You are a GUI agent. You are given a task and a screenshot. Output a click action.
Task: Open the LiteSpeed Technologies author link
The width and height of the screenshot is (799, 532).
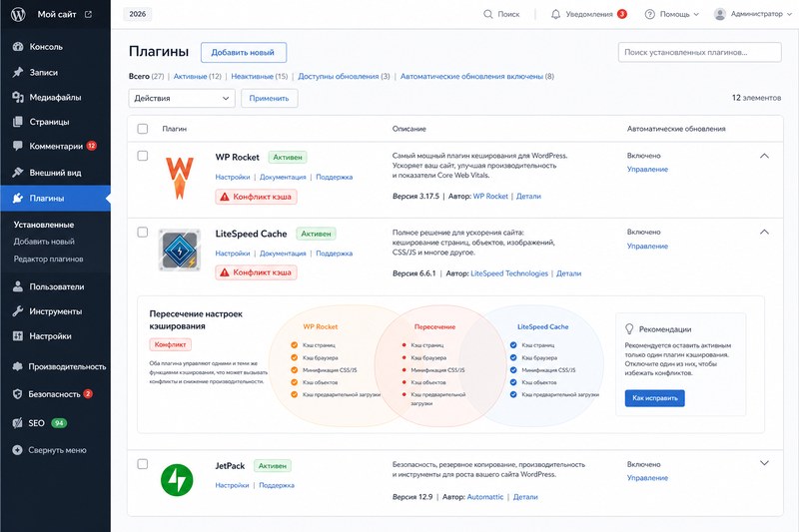tap(509, 273)
